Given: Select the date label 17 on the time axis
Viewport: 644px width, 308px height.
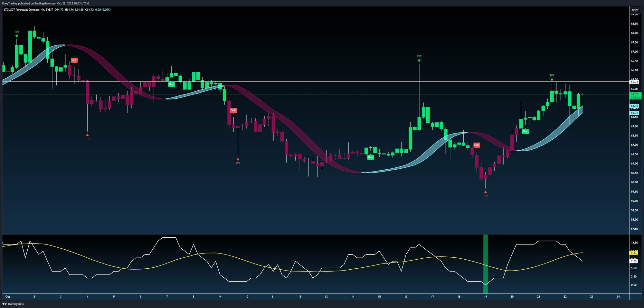Looking at the screenshot, I should click(432, 297).
